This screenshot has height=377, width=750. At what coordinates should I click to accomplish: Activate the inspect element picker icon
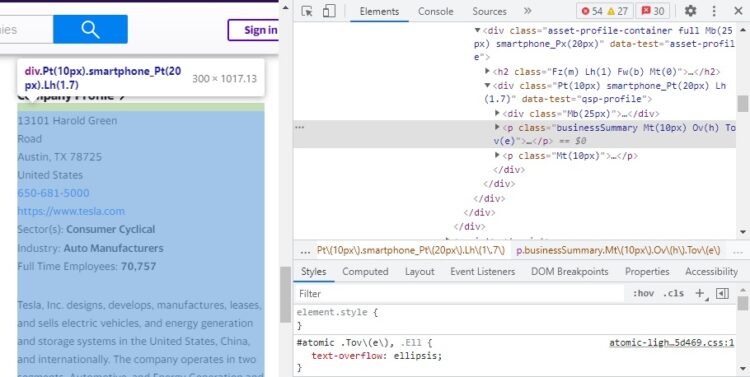(x=307, y=11)
